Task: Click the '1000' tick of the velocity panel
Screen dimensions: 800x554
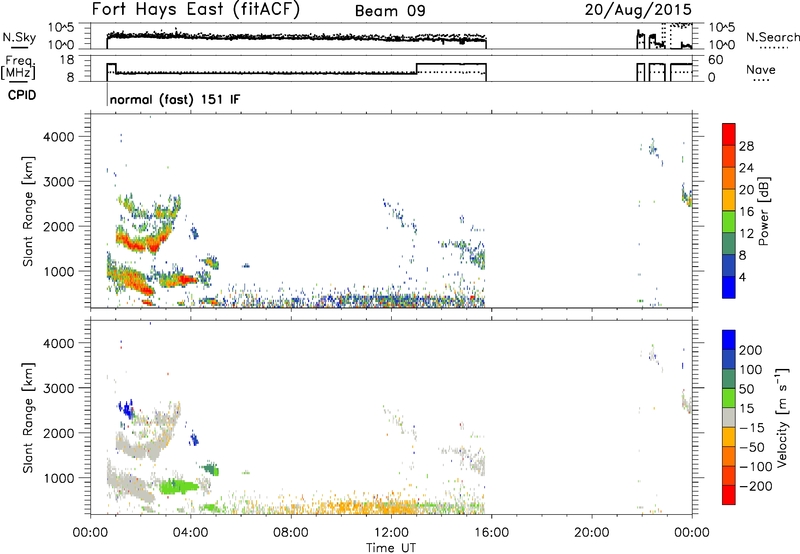Action: tap(59, 478)
